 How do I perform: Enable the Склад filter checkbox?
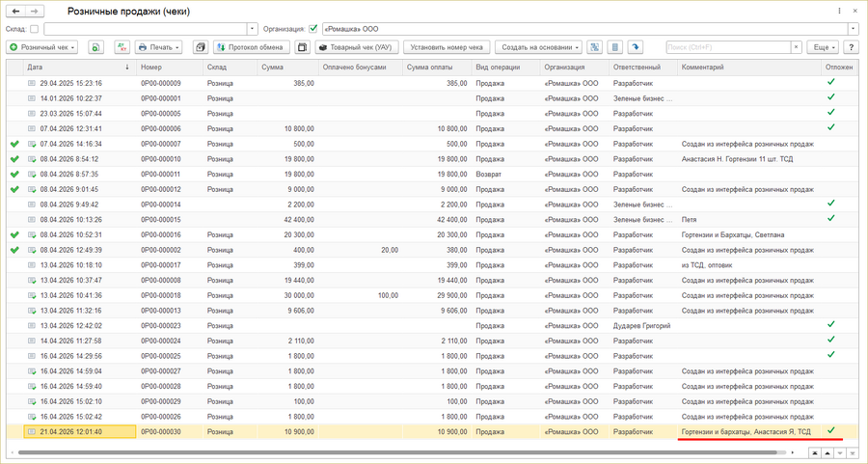pos(35,29)
